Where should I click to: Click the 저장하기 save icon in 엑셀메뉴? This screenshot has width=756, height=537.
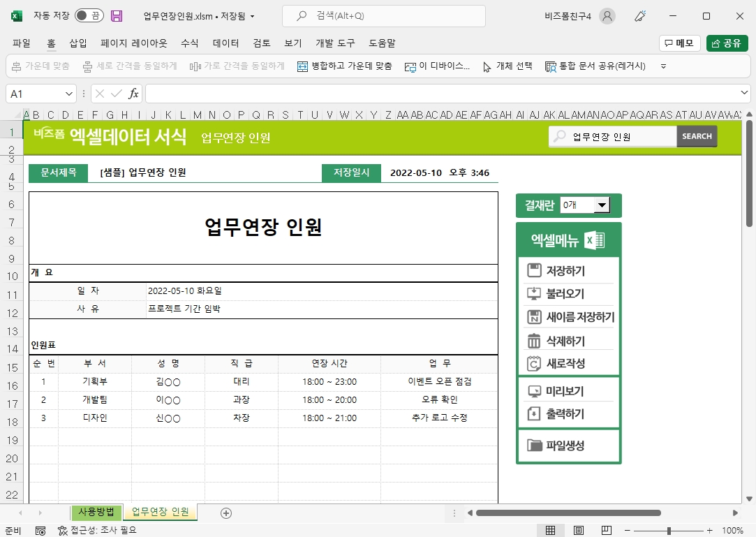coord(534,271)
